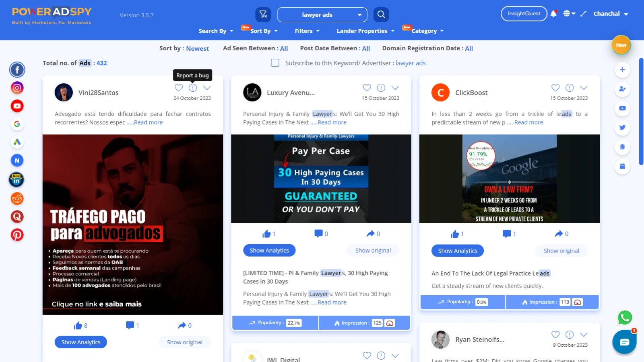
Task: Click the page vertical scrollbar
Action: pyautogui.click(x=641, y=111)
